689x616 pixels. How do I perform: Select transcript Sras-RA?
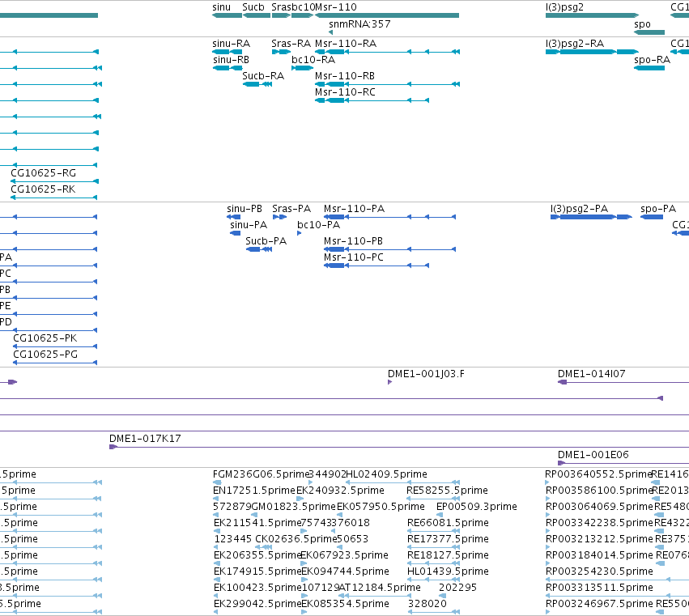click(291, 44)
